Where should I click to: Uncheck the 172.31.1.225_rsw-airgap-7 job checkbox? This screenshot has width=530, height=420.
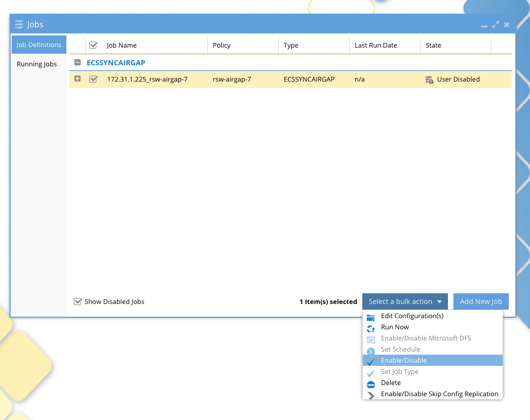point(93,79)
